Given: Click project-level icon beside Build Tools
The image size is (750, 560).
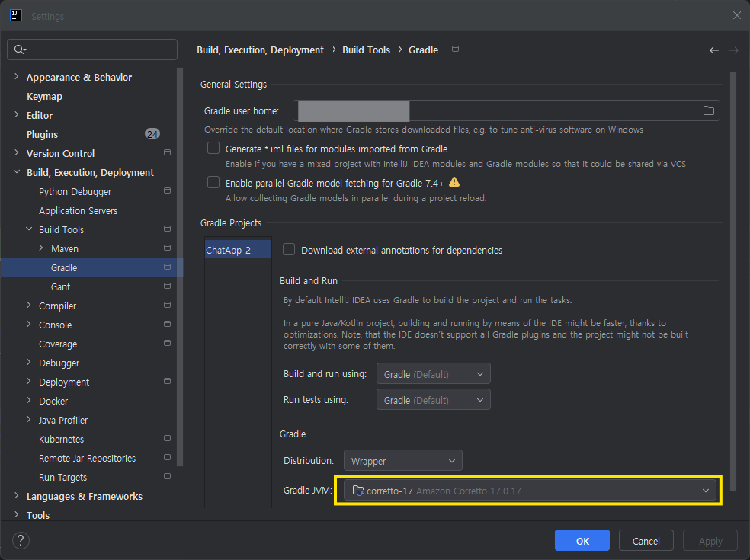Looking at the screenshot, I should pyautogui.click(x=167, y=229).
